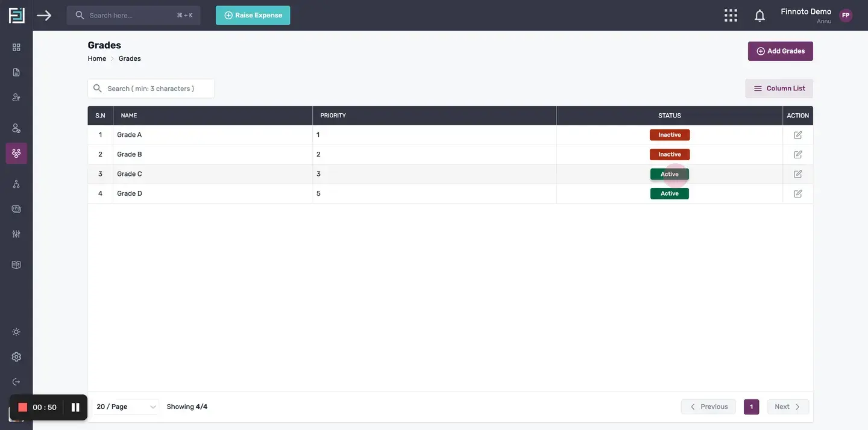
Task: Open the 20 / Page dropdown
Action: coord(125,407)
